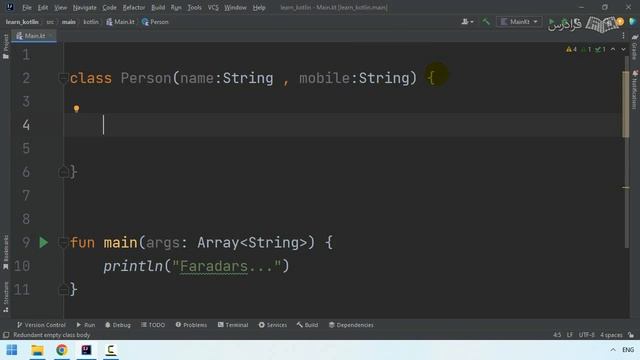
Task: Click the yellow intention light bulb
Action: tap(76, 109)
